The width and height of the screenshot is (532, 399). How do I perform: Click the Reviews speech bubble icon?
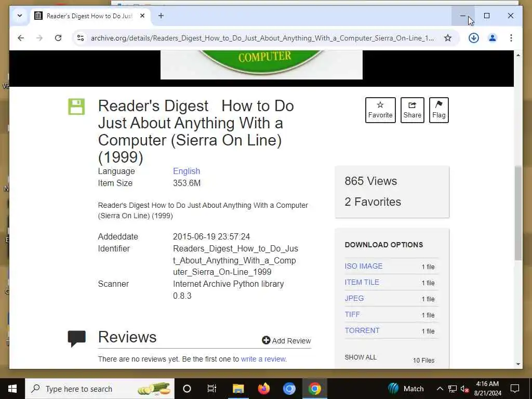77,339
